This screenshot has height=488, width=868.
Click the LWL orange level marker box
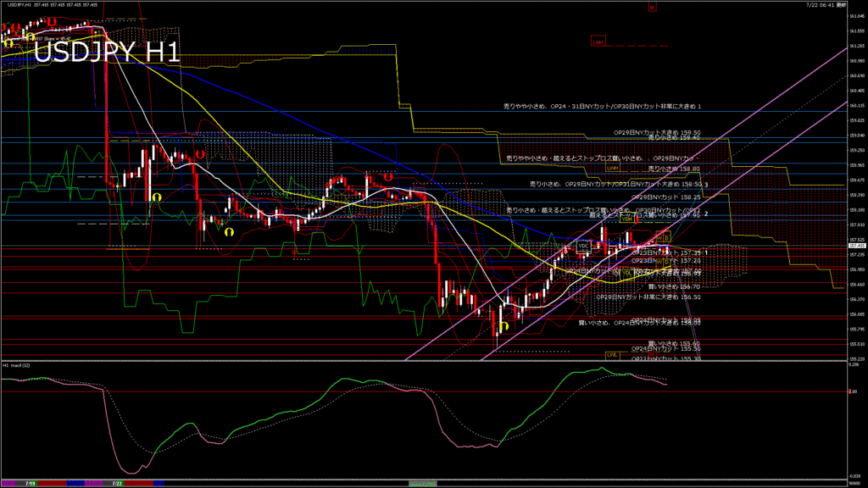[x=612, y=355]
